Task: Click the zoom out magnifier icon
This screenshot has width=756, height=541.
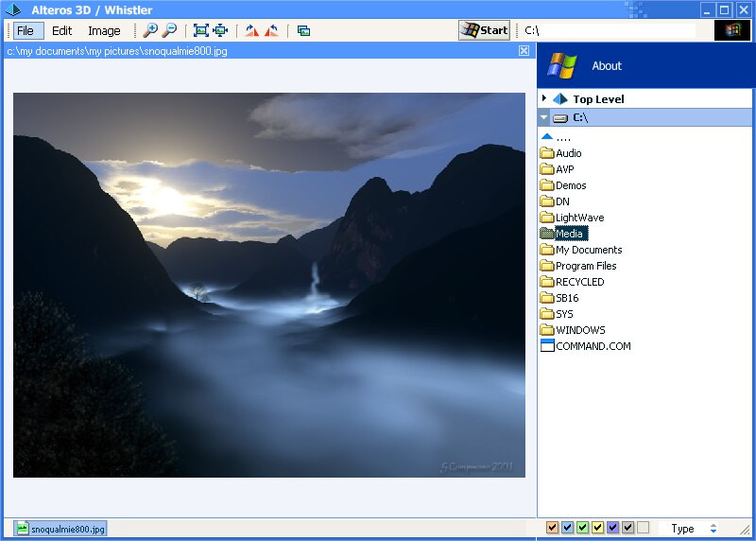Action: [x=169, y=30]
